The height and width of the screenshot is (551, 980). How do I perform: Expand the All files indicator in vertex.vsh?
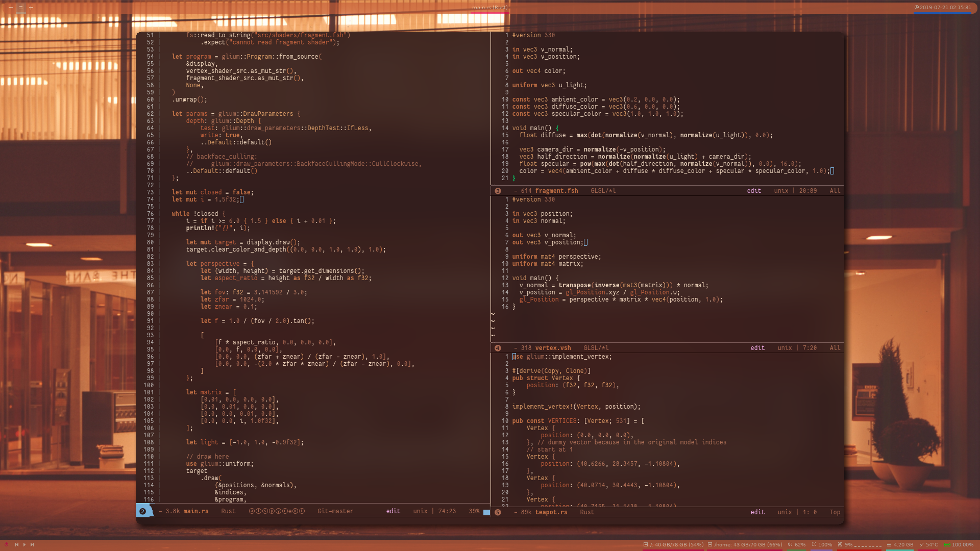pyautogui.click(x=835, y=348)
